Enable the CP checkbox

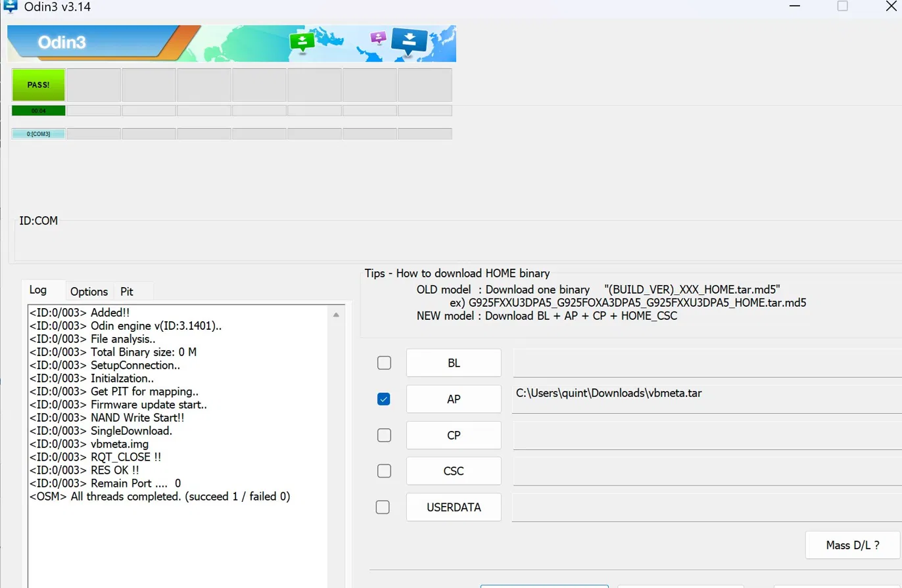click(384, 435)
